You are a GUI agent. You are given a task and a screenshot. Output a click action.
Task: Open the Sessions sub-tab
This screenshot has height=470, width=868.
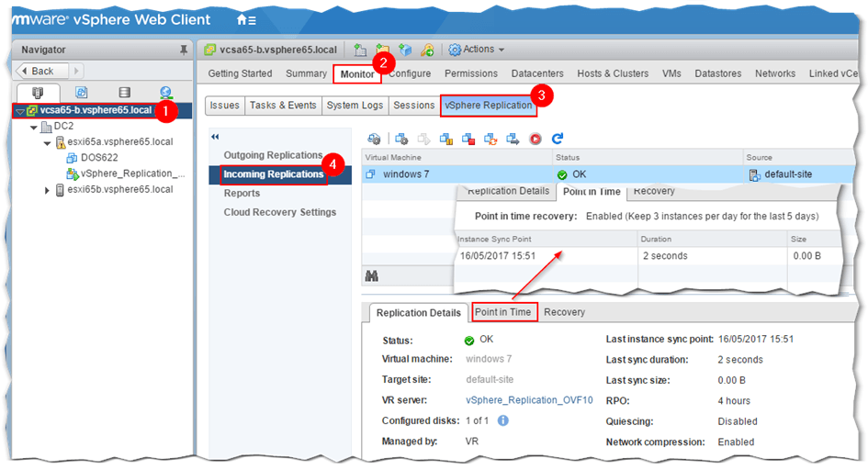pos(414,106)
